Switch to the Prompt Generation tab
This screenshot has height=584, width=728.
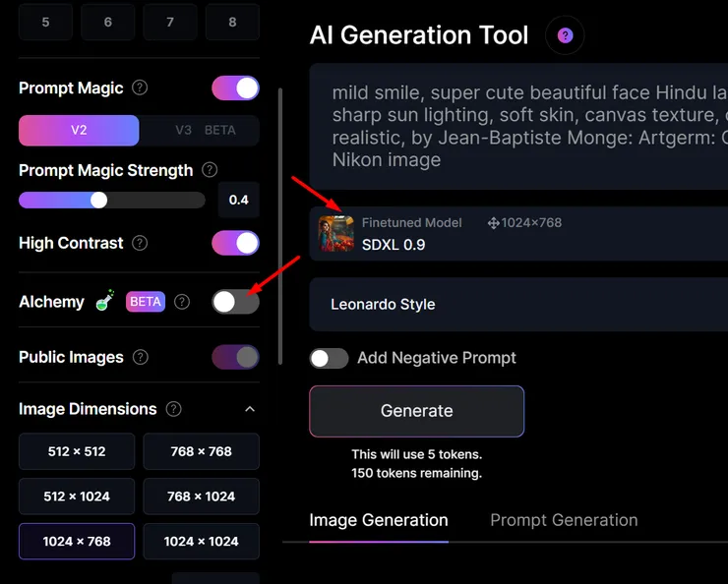(x=564, y=520)
